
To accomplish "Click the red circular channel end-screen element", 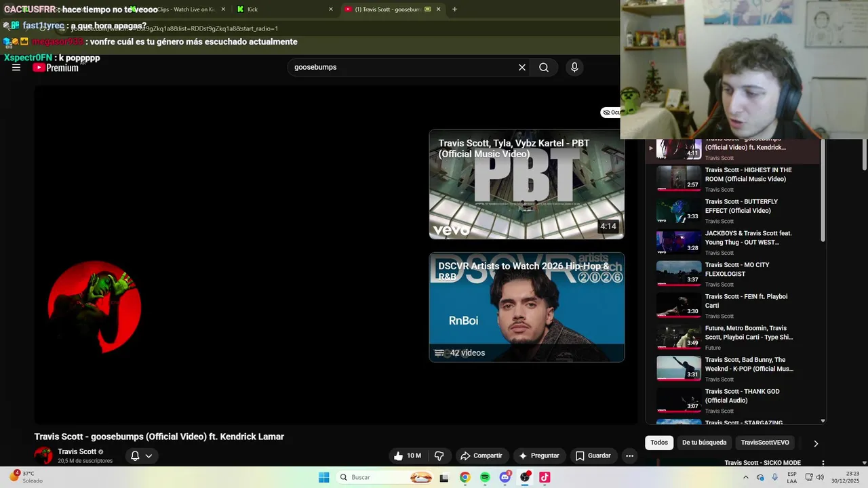I will (94, 307).
